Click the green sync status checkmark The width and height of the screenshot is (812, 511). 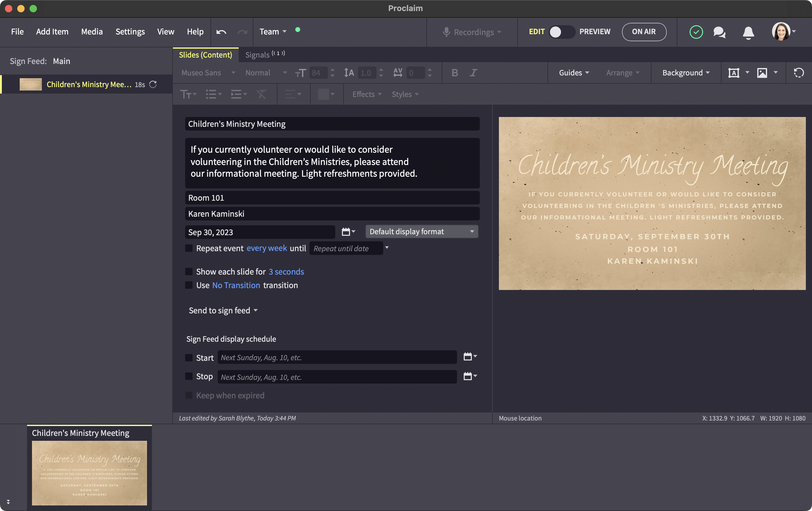[696, 32]
